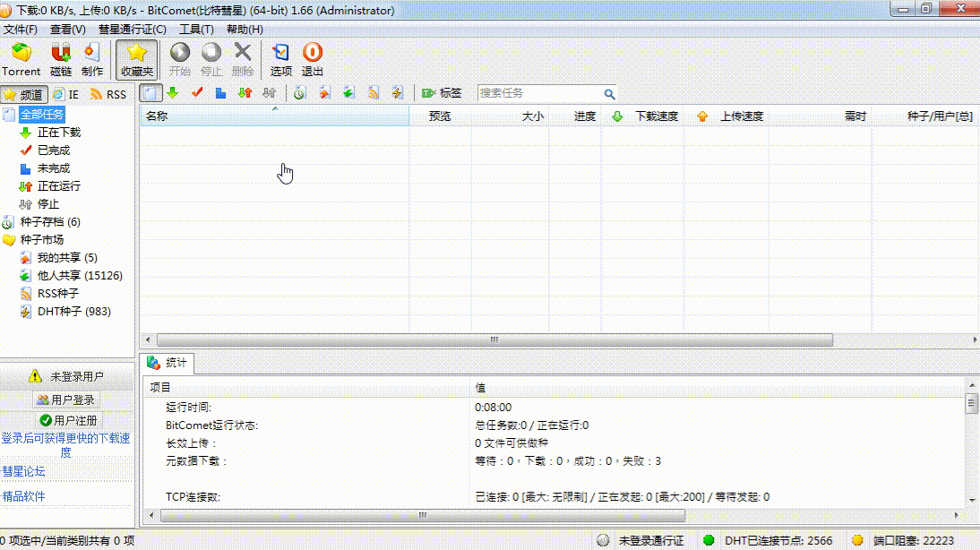Click the 停止 stop button
The height and width of the screenshot is (550, 980).
click(x=211, y=60)
